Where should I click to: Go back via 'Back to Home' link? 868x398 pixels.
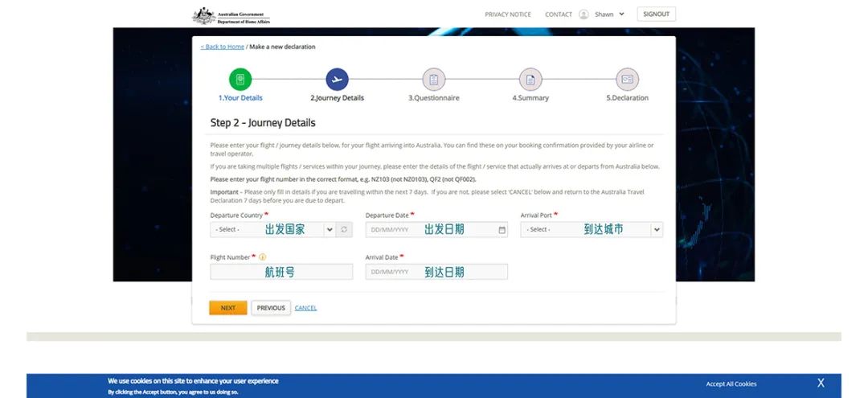click(x=223, y=47)
